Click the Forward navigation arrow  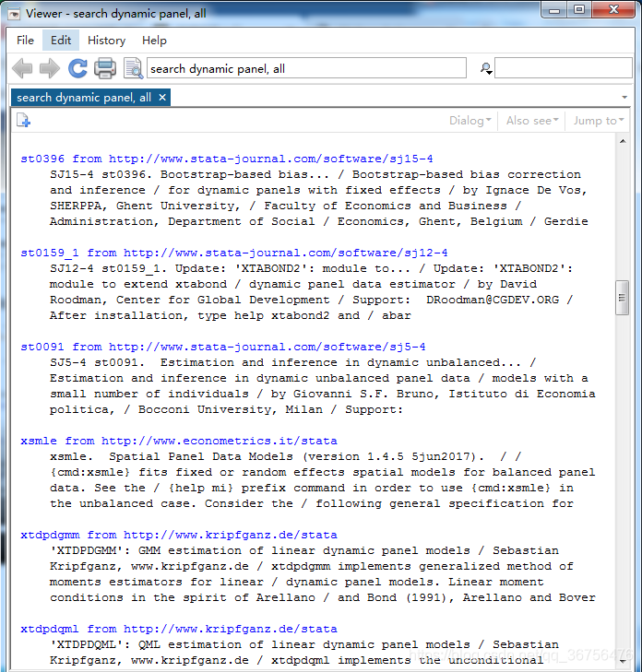click(49, 68)
